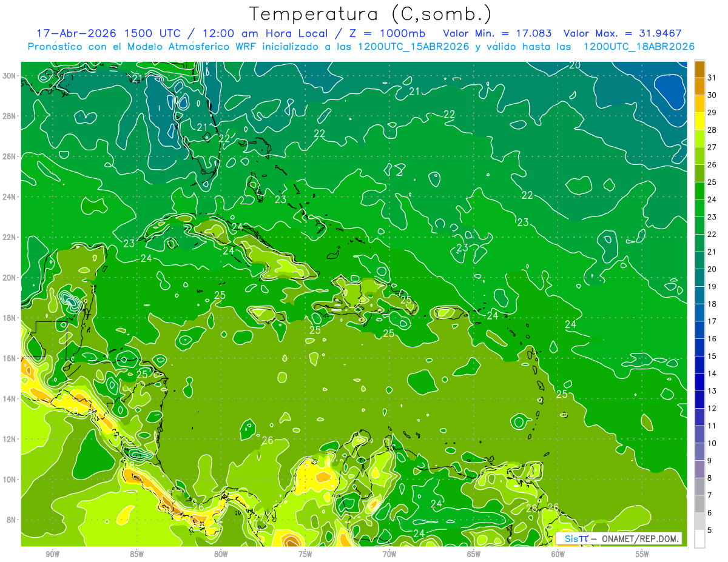Click the 10 degree purple legend swatch
Image resolution: width=728 pixels, height=562 pixels.
699,435
